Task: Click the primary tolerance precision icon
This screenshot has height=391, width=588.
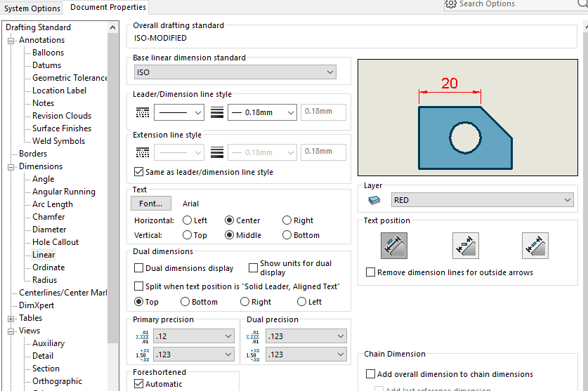Action: [x=143, y=354]
